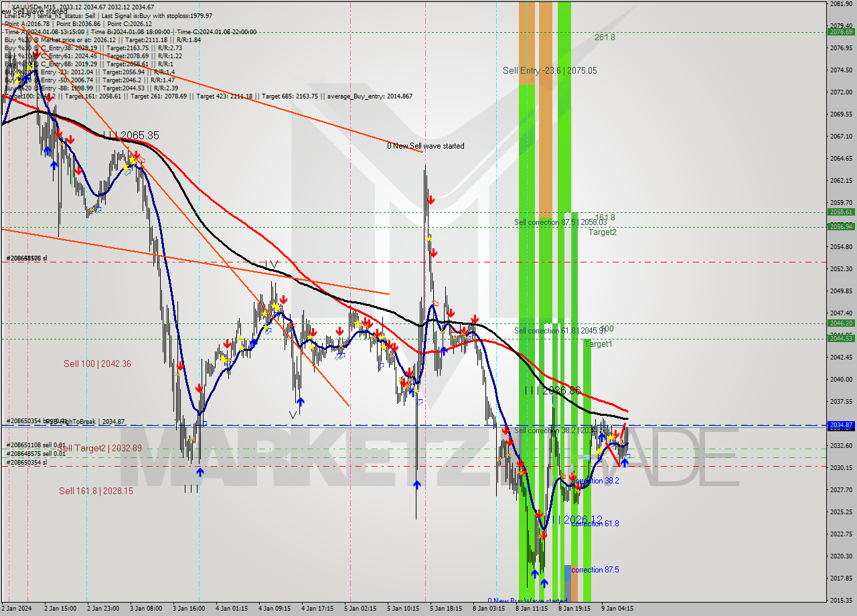The width and height of the screenshot is (857, 616).
Task: Click the '2 Jan 23:00' time axis label
Action: [103, 609]
